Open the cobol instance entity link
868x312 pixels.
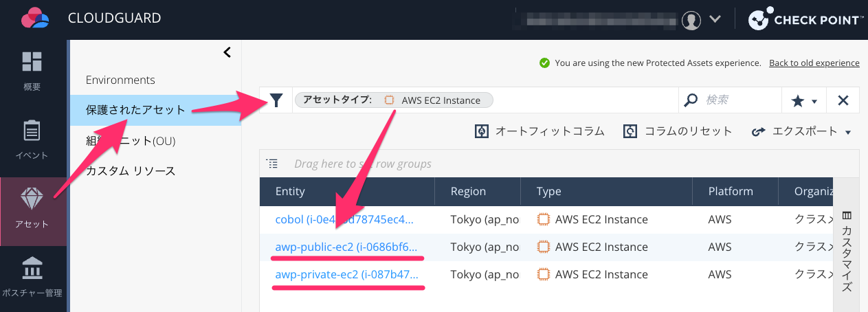click(345, 220)
